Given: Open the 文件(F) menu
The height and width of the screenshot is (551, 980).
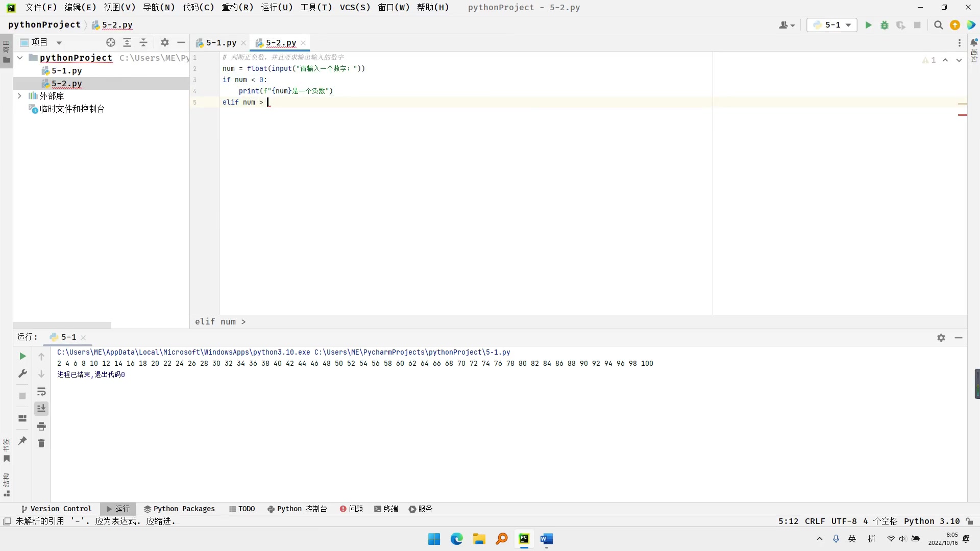Looking at the screenshot, I should tap(41, 7).
